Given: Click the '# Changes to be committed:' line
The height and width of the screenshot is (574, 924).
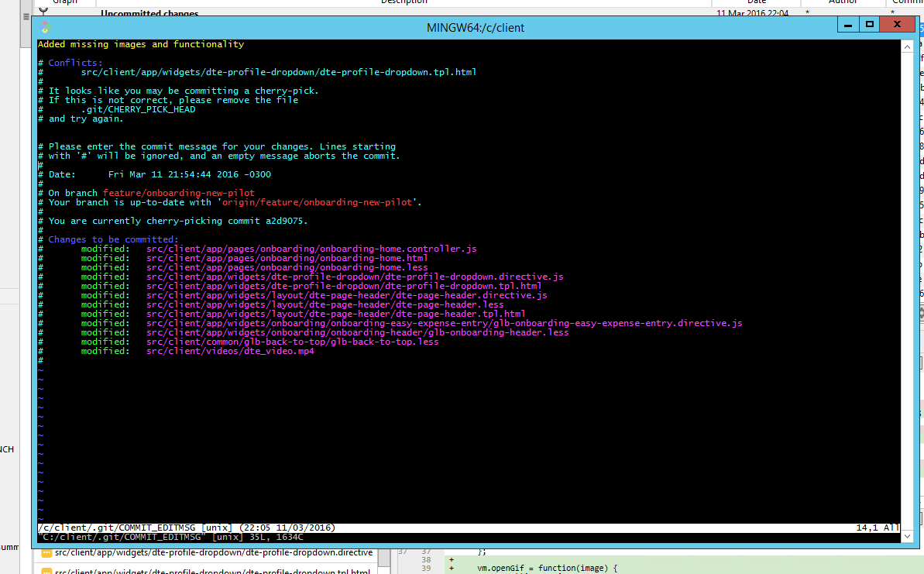Looking at the screenshot, I should [108, 239].
